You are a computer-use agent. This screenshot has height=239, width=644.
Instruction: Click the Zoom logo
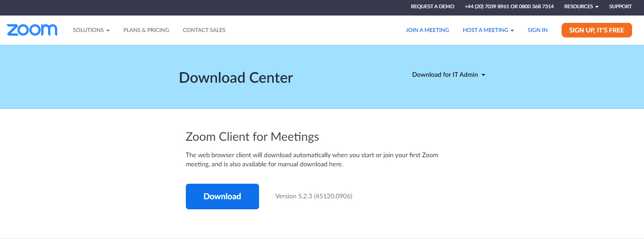(x=32, y=30)
